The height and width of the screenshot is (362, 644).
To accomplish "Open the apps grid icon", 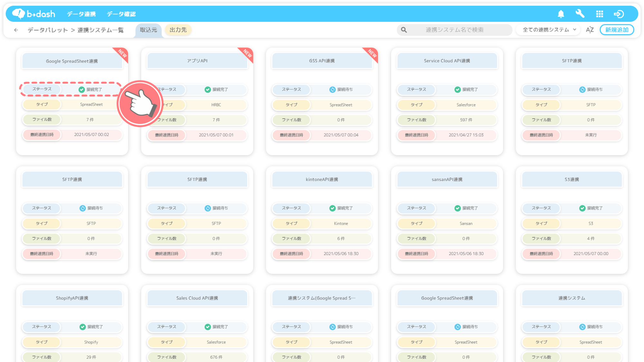I will pyautogui.click(x=600, y=14).
